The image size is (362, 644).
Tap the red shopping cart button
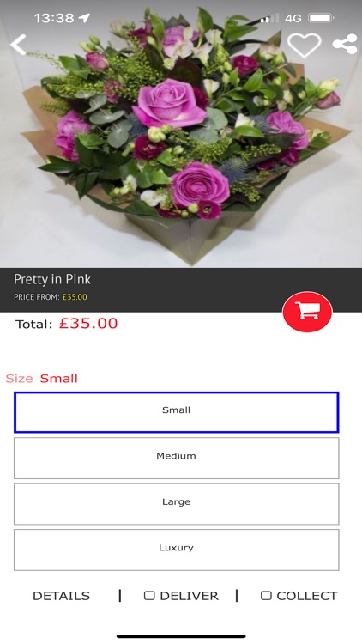click(307, 312)
